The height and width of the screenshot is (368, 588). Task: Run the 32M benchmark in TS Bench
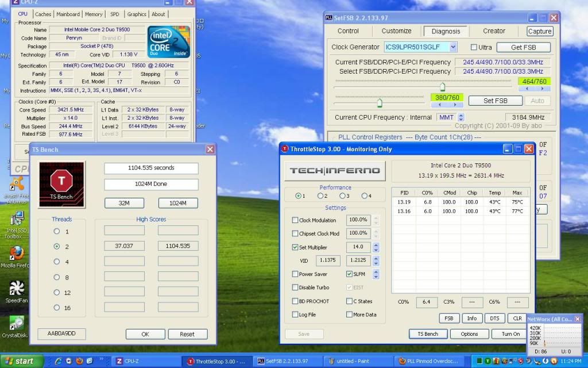click(124, 203)
